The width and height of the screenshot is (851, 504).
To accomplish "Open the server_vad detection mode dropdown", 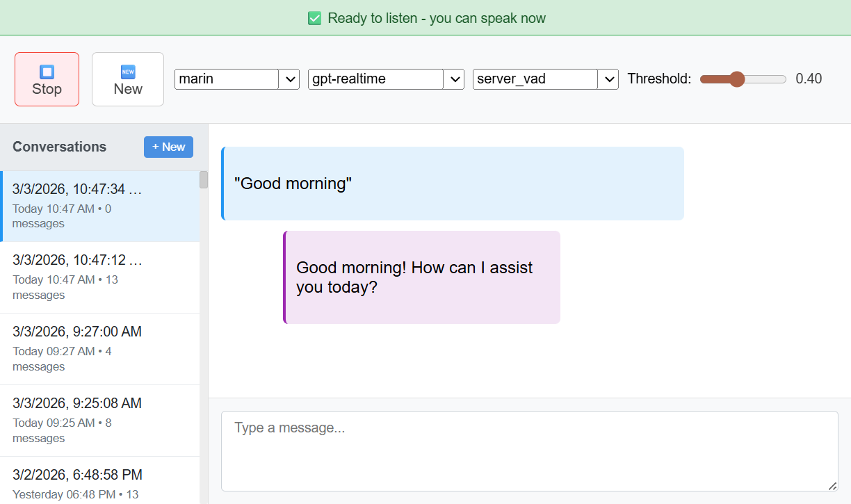I will pyautogui.click(x=545, y=79).
